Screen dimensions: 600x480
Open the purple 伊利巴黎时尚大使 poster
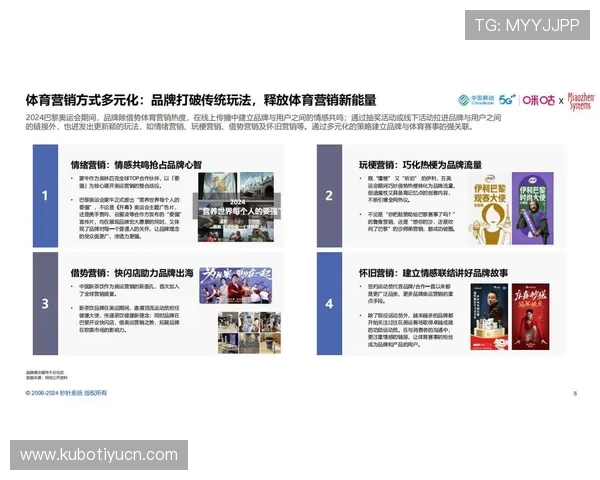click(x=533, y=209)
